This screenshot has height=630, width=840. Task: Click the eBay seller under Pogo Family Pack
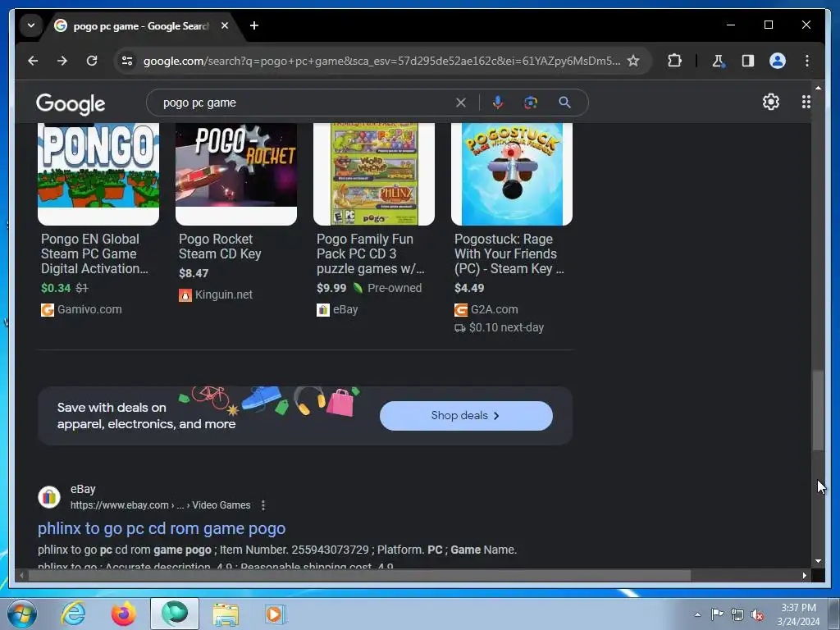point(345,309)
